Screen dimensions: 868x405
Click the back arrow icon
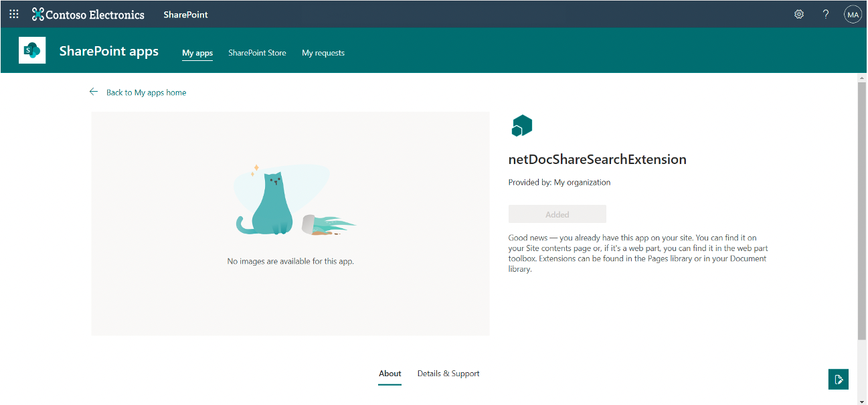(94, 92)
